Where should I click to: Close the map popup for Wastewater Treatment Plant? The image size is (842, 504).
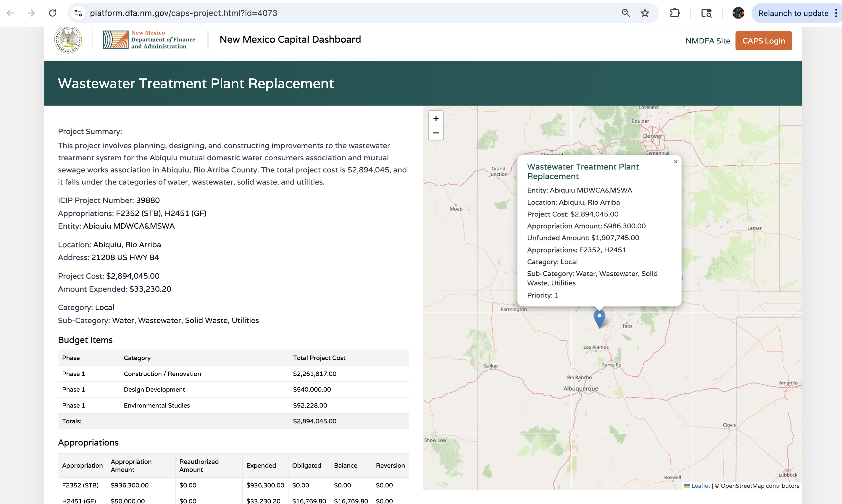tap(675, 162)
